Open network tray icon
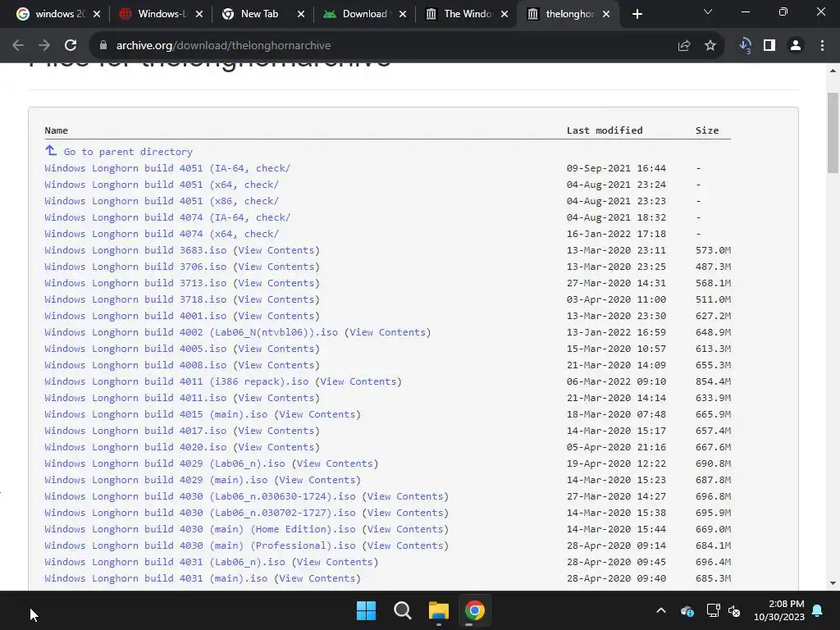 click(713, 610)
